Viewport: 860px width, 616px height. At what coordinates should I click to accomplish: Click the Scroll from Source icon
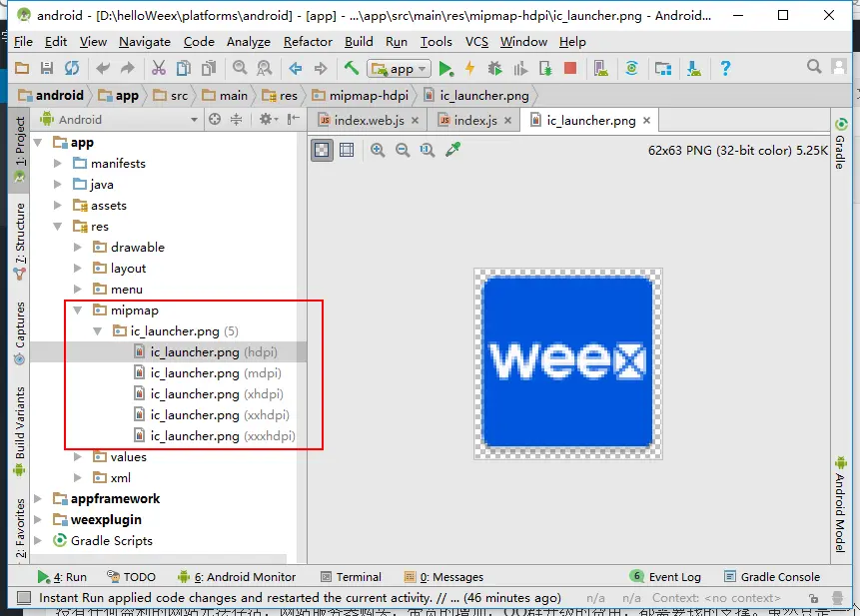pyautogui.click(x=215, y=119)
